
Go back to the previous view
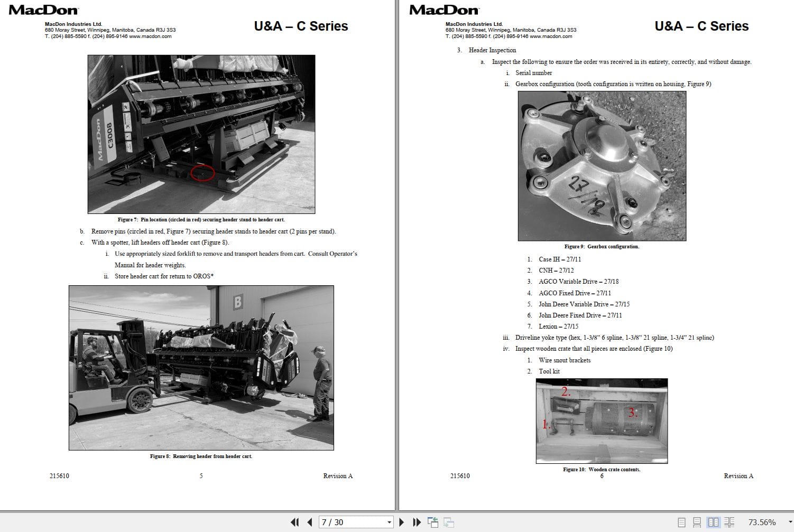pyautogui.click(x=433, y=522)
